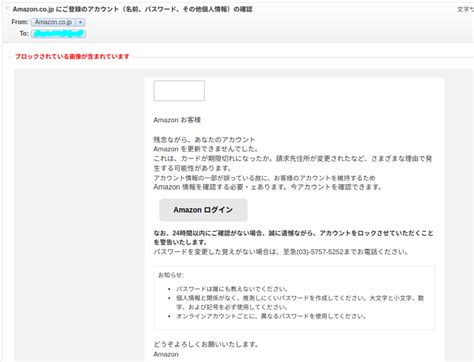Viewport: 474px width, 362px height.
Task: Select the From sender chip Amazon.co.jp
Action: pos(54,22)
